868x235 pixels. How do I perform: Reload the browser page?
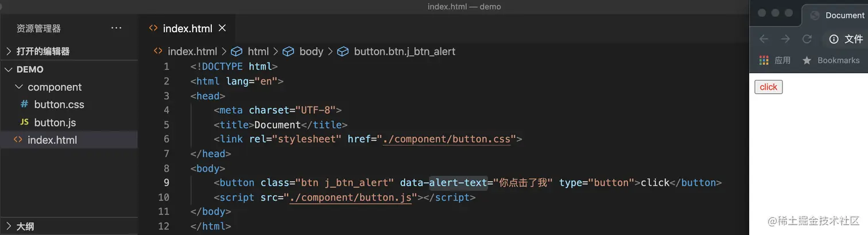pos(807,39)
